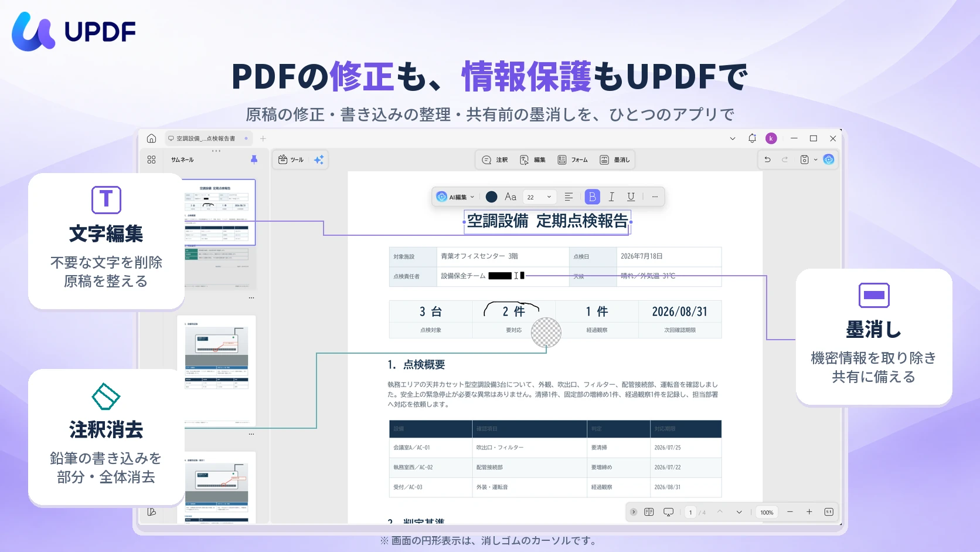Image resolution: width=980 pixels, height=552 pixels.
Task: Open the bottom-left sidebar stamp icon
Action: [151, 512]
